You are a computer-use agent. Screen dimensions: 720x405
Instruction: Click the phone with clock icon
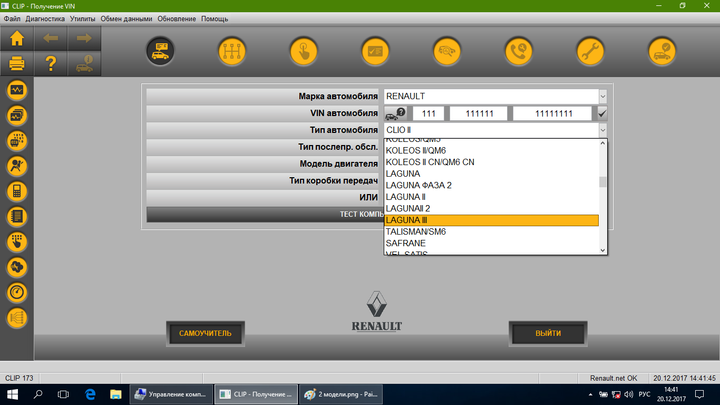coord(518,51)
